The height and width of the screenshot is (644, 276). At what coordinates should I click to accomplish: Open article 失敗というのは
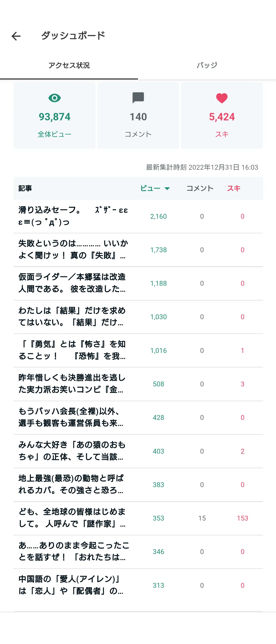[x=138, y=250]
